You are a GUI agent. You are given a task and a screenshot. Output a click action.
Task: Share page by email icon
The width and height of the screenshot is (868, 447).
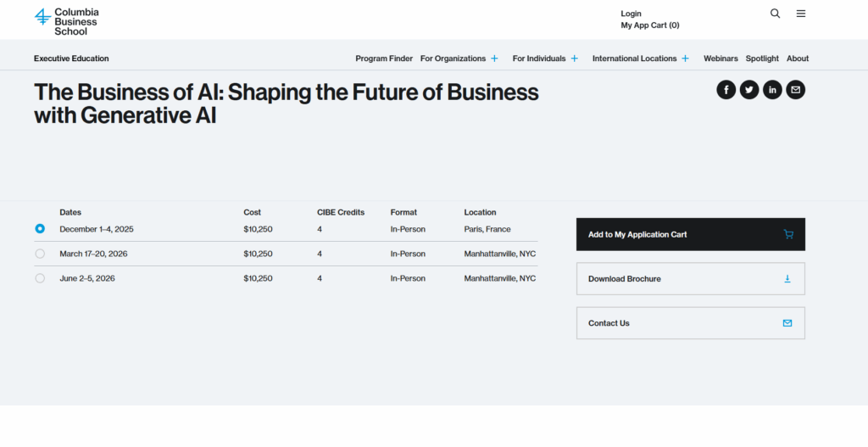tap(795, 90)
